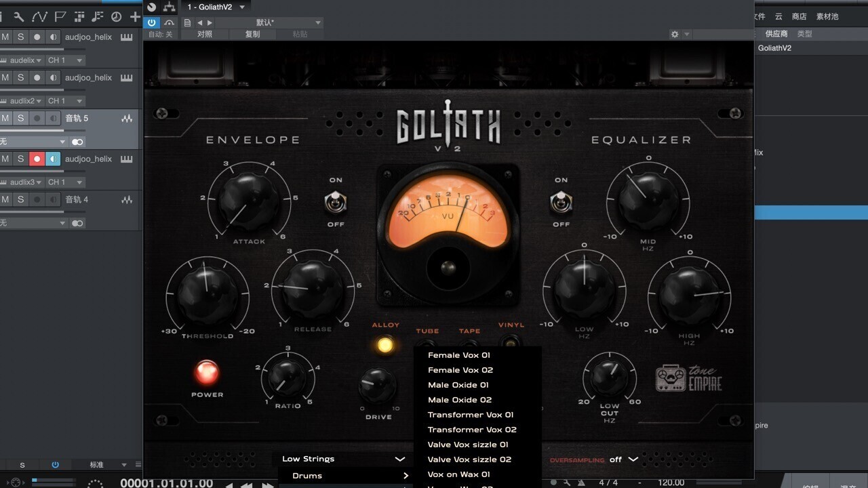Click the 复制 copy button
Image resolution: width=868 pixels, height=488 pixels.
(252, 34)
